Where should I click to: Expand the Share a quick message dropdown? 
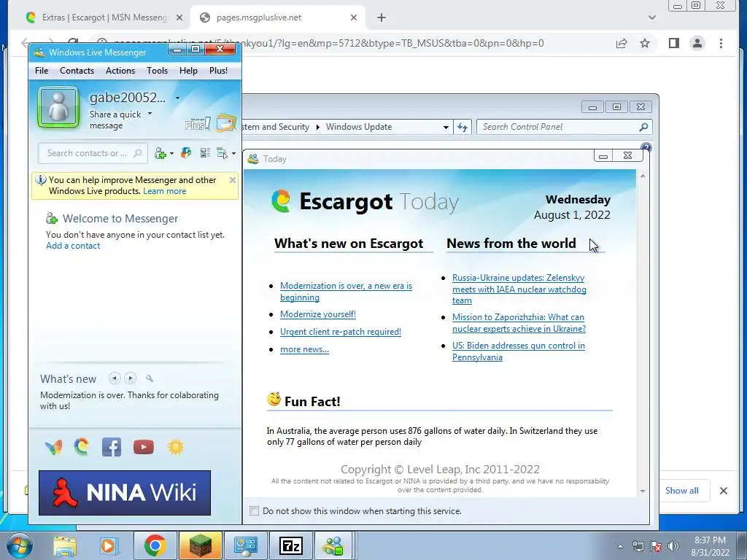tap(150, 114)
